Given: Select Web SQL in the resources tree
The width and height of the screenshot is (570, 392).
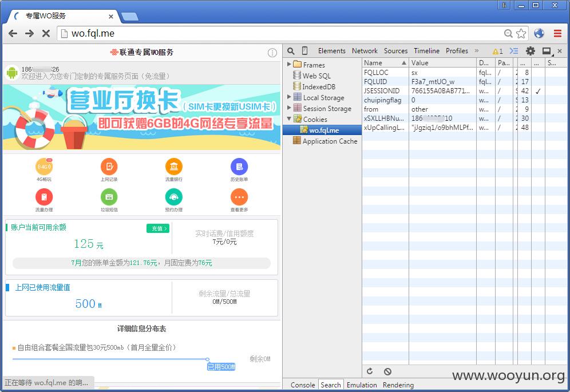Looking at the screenshot, I should point(316,76).
